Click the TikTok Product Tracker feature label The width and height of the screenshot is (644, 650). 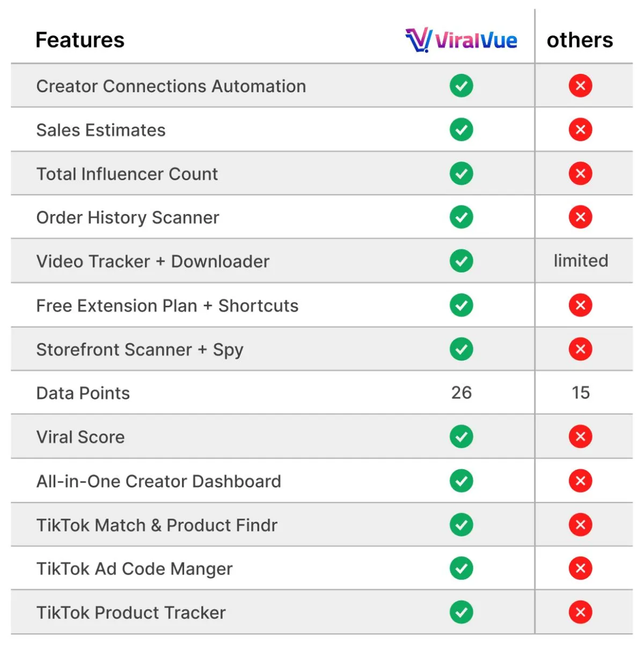click(x=131, y=612)
